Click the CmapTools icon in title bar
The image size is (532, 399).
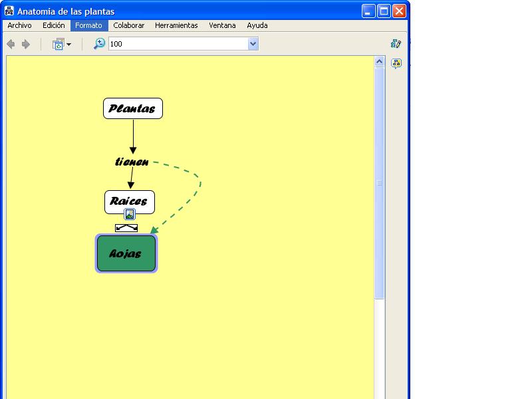(9, 11)
